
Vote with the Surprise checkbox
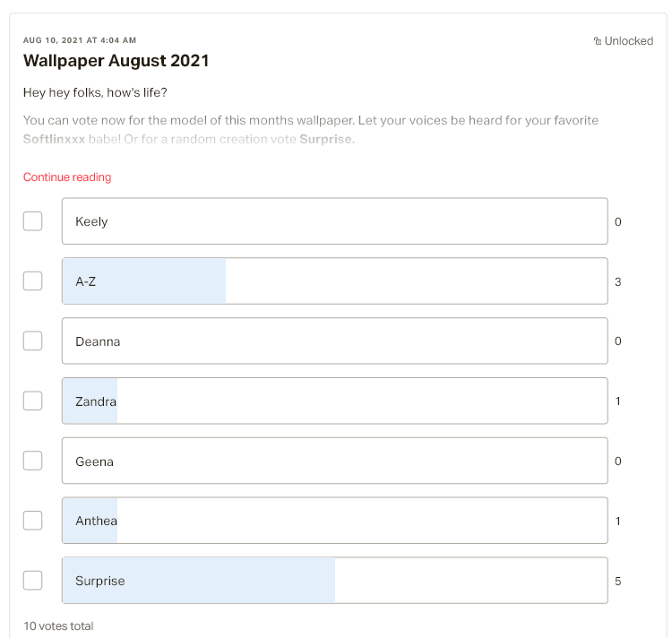tap(32, 581)
